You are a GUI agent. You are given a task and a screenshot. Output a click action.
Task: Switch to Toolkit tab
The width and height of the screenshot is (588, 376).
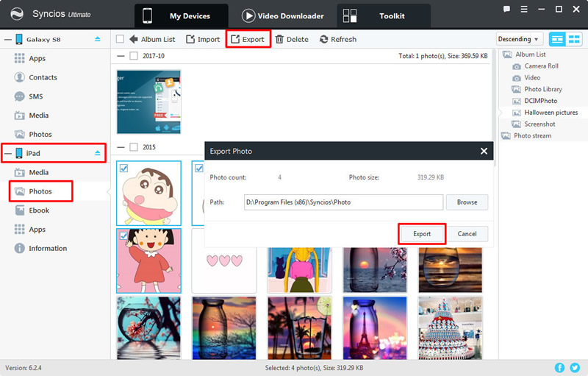[x=383, y=15]
